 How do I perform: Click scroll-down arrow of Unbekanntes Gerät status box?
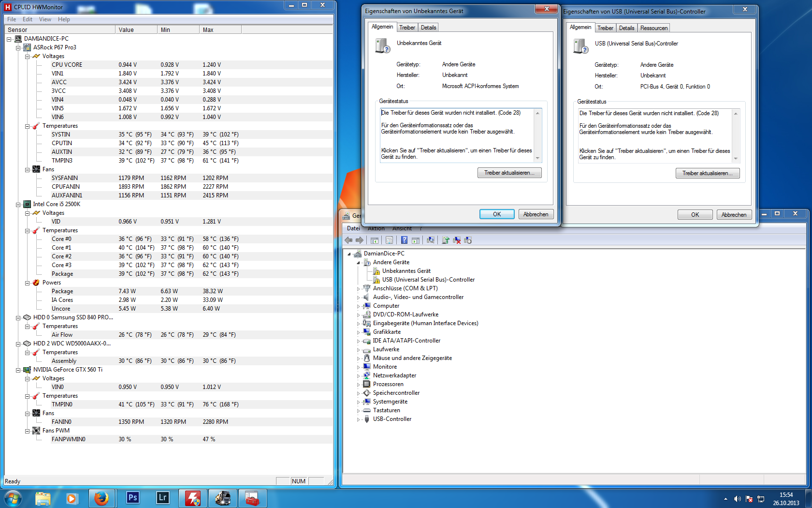[537, 158]
